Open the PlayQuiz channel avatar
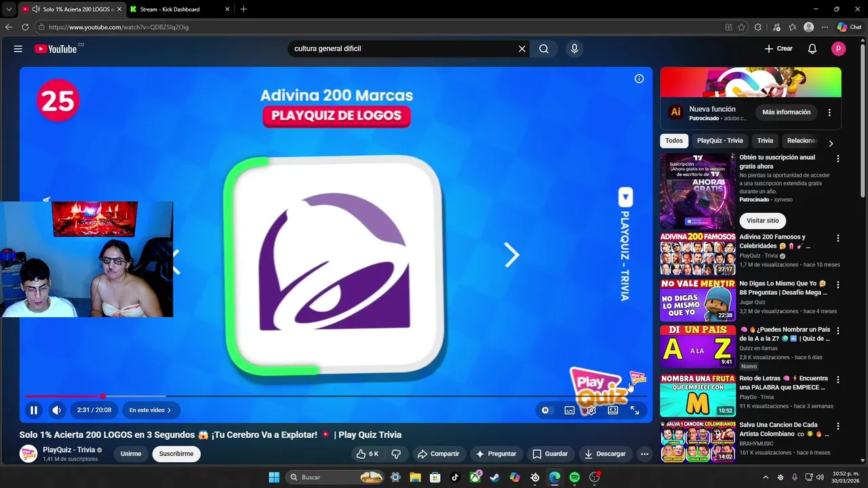 28,454
